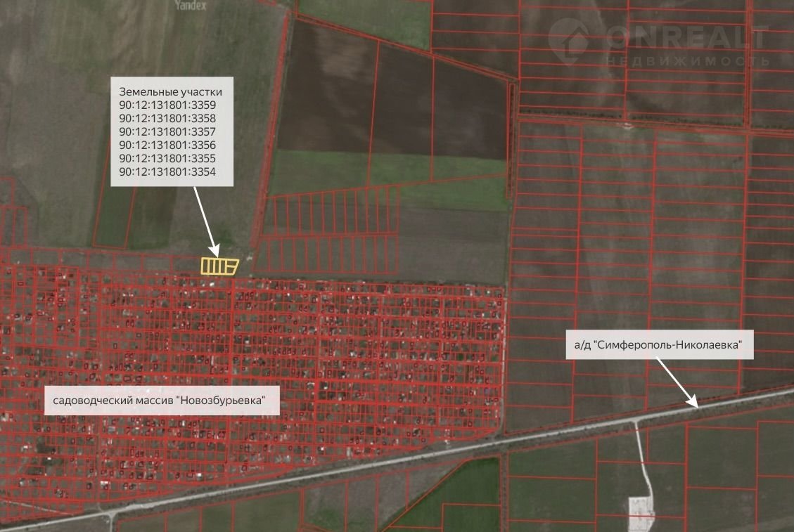Screen dimensions: 794x532
Task: Click the "Новозбурьевка" garden massif label
Action: [x=162, y=401]
